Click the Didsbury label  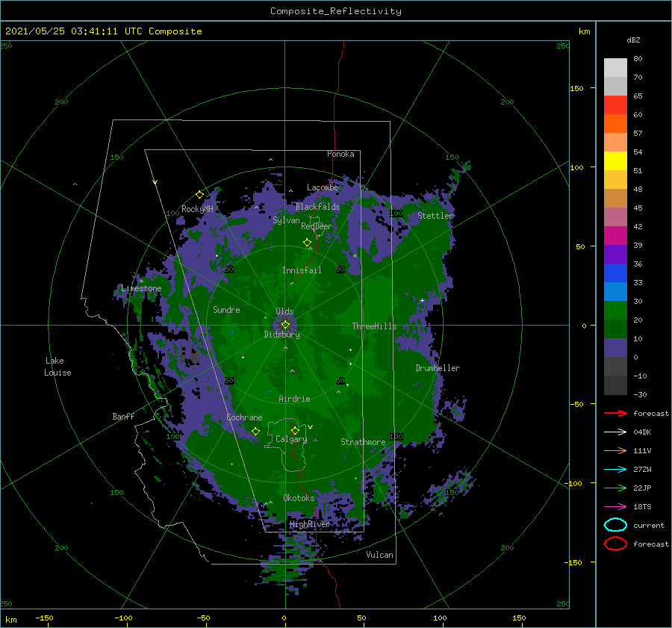282,335
